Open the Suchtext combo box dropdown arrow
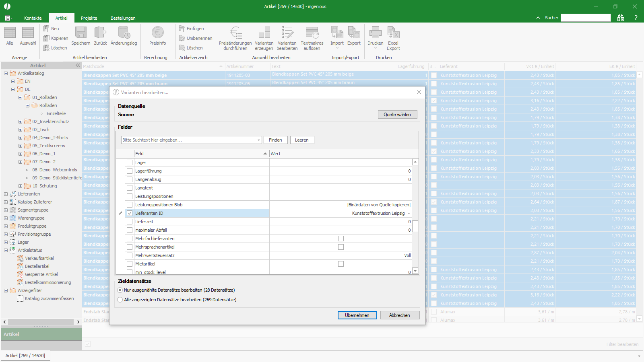Image resolution: width=644 pixels, height=362 pixels. [259, 140]
